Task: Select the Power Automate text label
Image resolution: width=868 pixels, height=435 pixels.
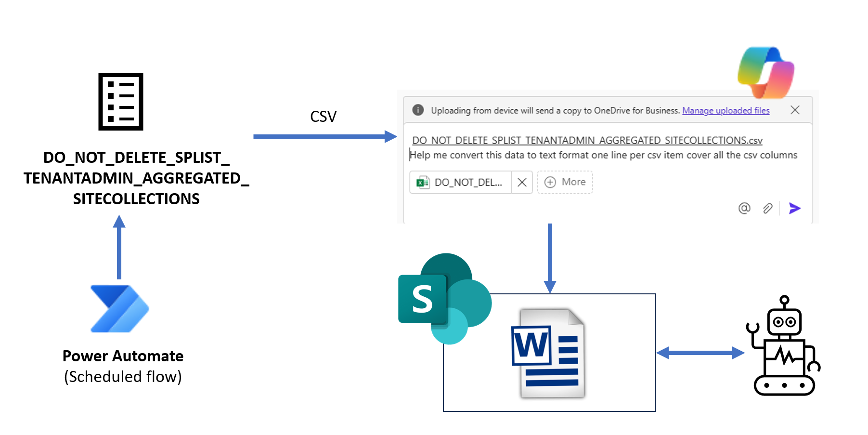Action: coord(123,356)
